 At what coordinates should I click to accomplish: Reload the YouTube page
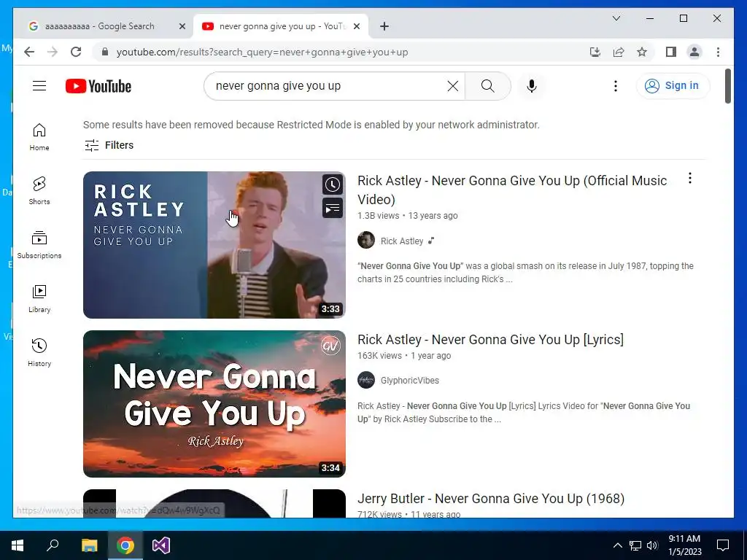point(76,52)
